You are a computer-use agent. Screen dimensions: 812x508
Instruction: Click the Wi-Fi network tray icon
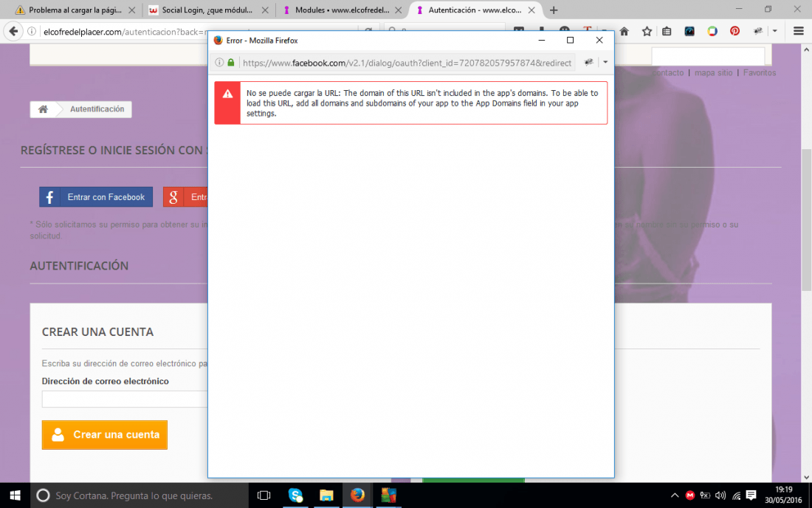[x=736, y=495]
